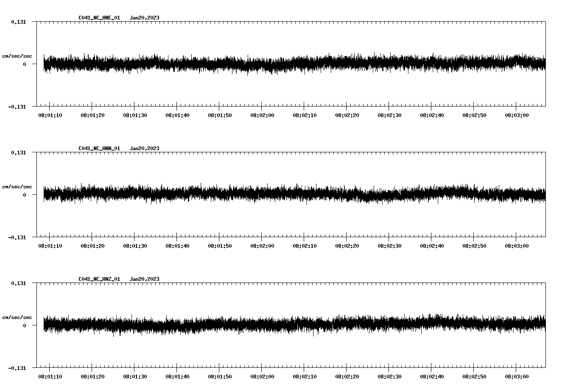Click the 08:01:30 time label under HNE plot

pyautogui.click(x=135, y=115)
